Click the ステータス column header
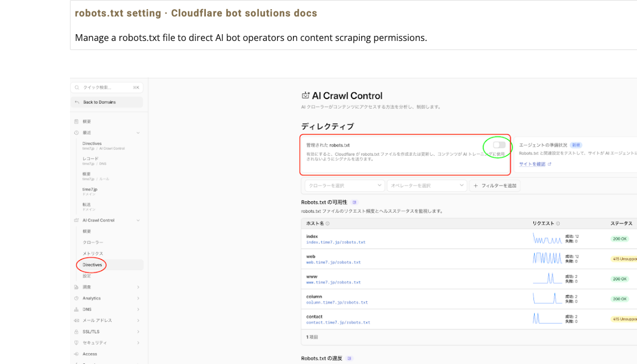Screen dimensions: 637x364 (x=621, y=224)
